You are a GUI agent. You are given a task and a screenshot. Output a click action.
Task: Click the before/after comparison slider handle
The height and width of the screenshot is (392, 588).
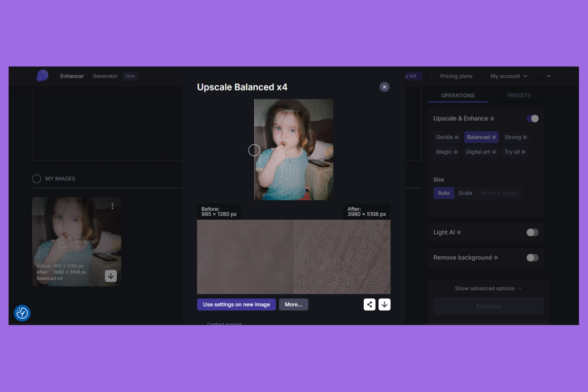click(x=254, y=150)
